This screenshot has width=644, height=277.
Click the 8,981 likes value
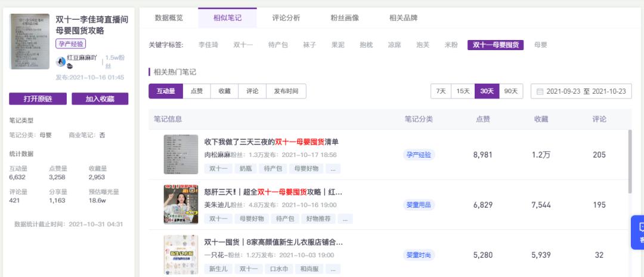482,155
